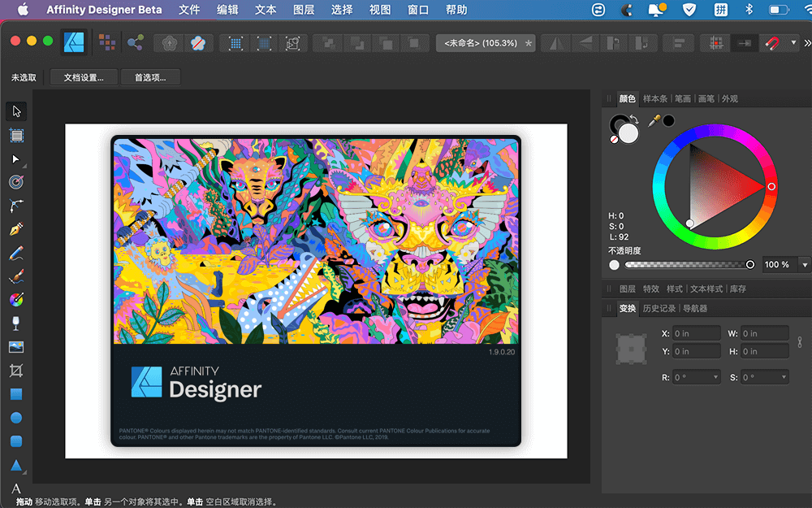Click the Flip Vertical toolbar icon
The image size is (812, 508).
coord(585,43)
